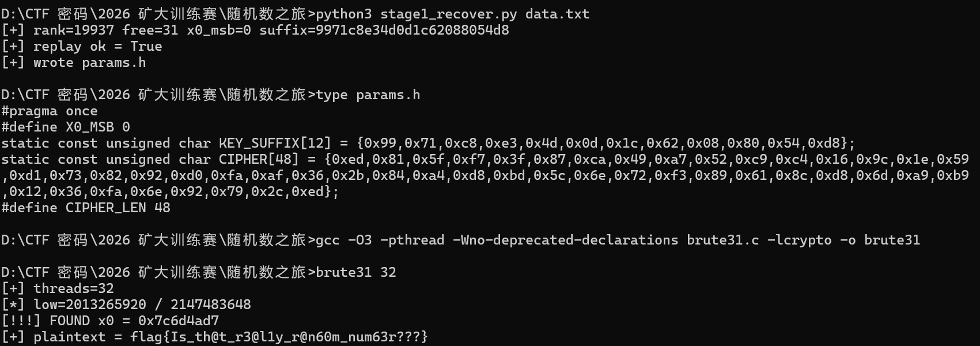Screen dimensions: 980x346
Task: Click the "replay ok = True" line
Action: click(x=97, y=46)
